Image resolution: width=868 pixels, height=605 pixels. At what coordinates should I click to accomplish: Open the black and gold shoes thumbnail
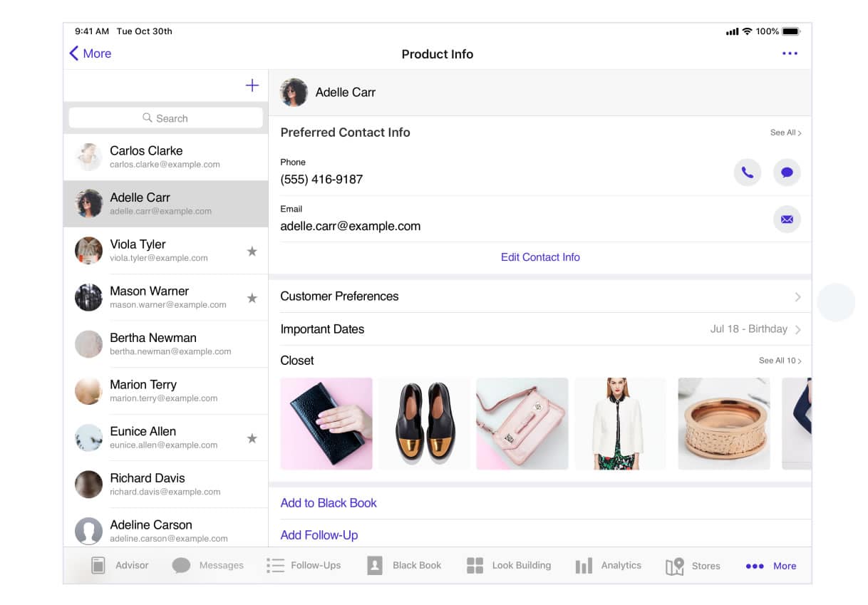[x=424, y=424]
